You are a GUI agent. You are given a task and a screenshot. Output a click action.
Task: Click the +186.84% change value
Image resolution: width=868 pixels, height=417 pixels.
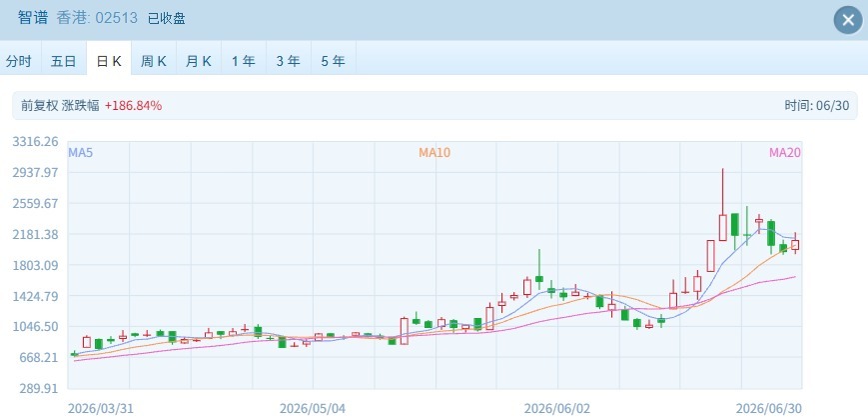click(134, 105)
